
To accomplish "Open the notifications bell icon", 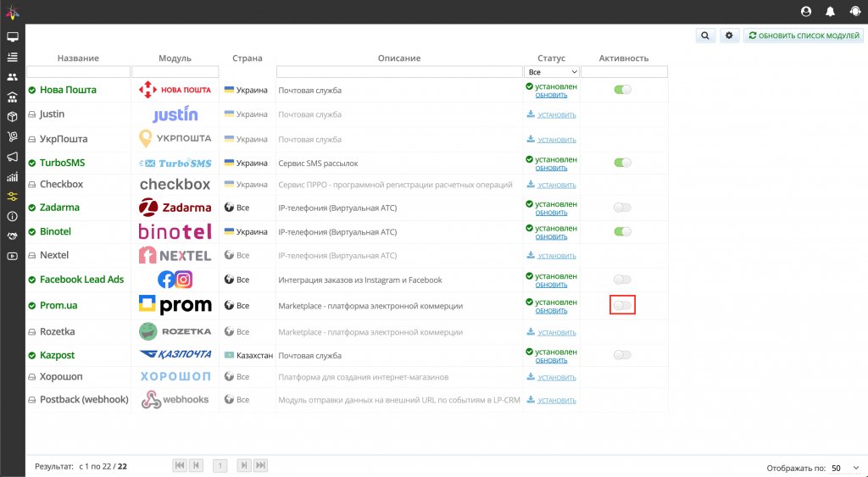I will [x=831, y=12].
